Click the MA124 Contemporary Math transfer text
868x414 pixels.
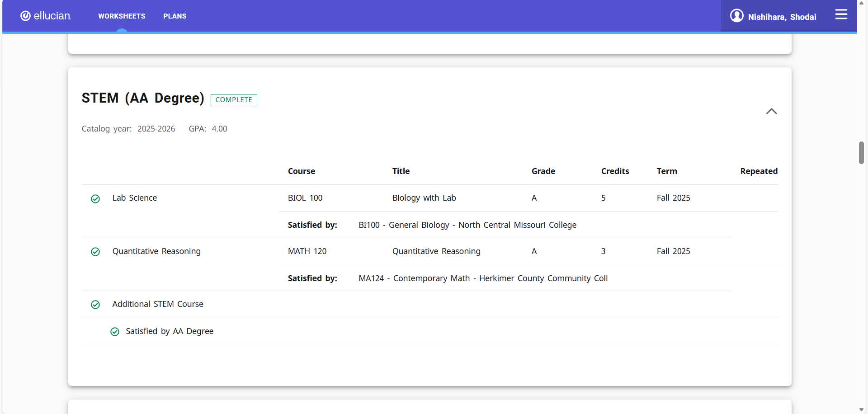point(483,278)
